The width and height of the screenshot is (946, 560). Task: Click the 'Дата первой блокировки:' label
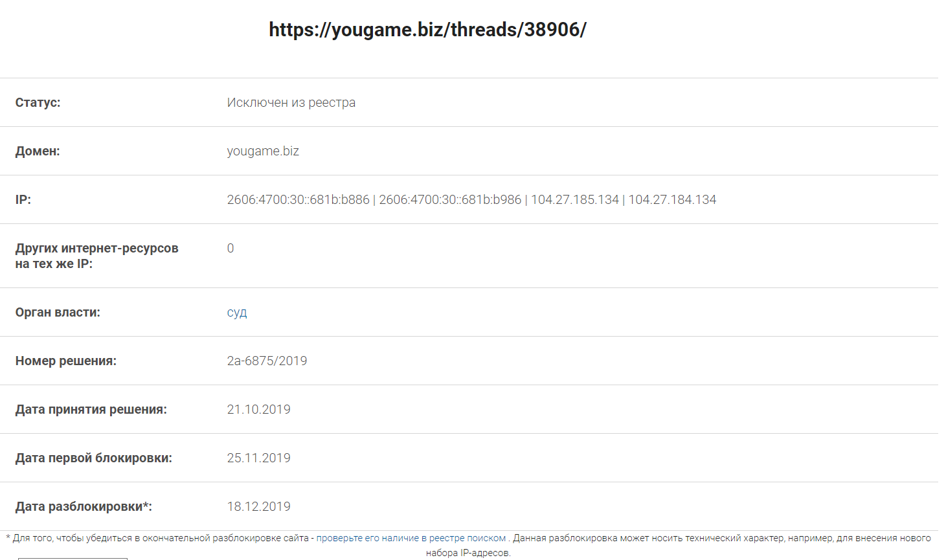click(94, 458)
